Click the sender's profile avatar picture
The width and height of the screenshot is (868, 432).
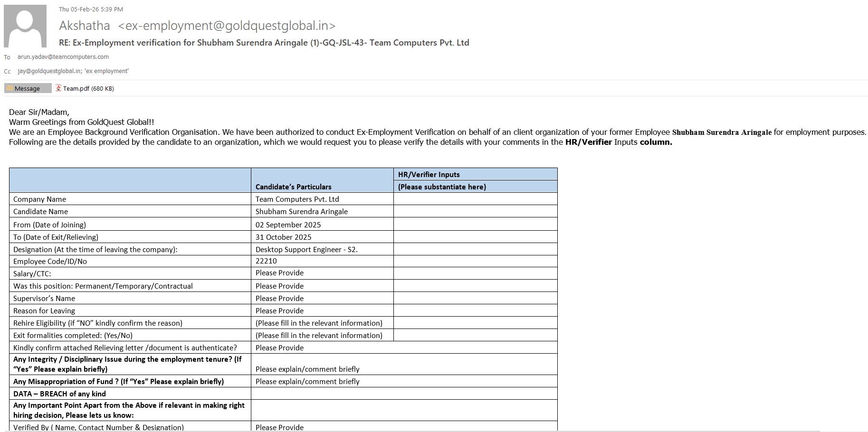click(x=25, y=26)
